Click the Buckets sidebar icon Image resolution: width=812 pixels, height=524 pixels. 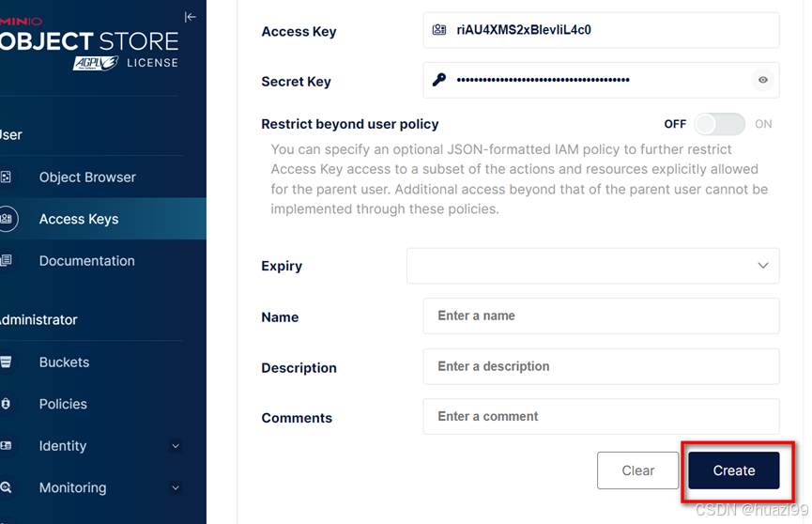(7, 362)
